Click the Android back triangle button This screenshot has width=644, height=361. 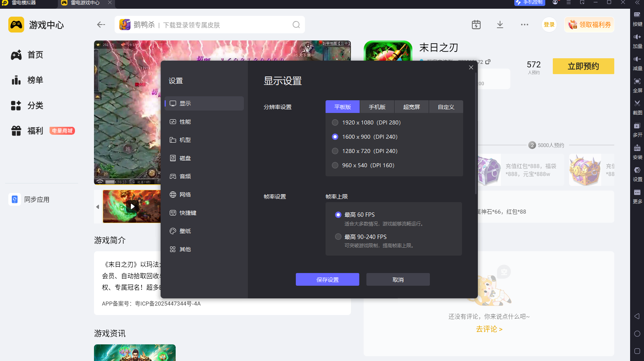pos(637,316)
